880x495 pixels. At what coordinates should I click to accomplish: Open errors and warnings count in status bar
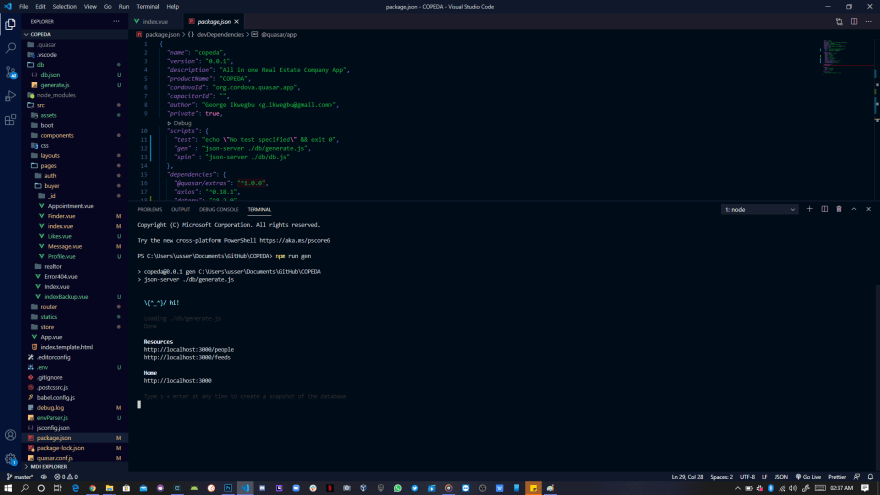tap(66, 476)
